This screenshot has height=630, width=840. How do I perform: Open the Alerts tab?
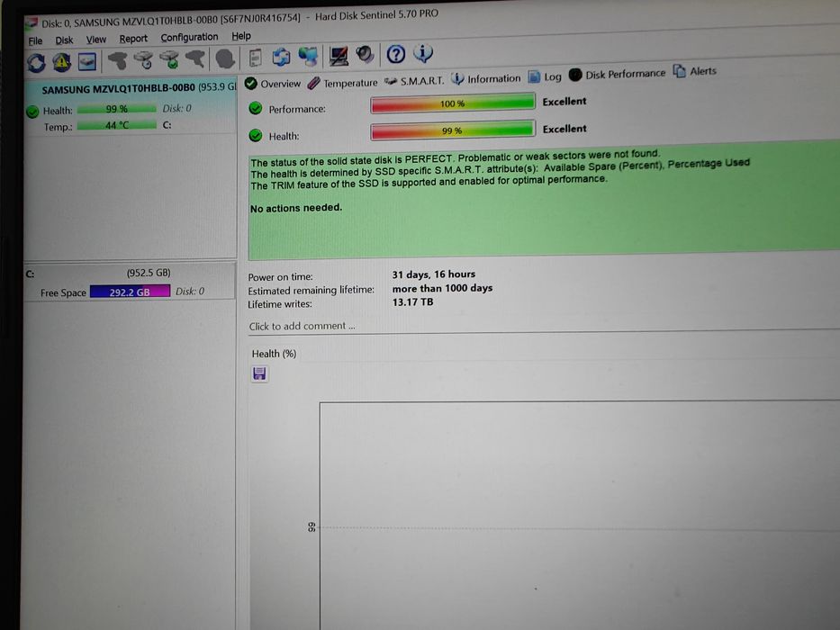click(695, 71)
